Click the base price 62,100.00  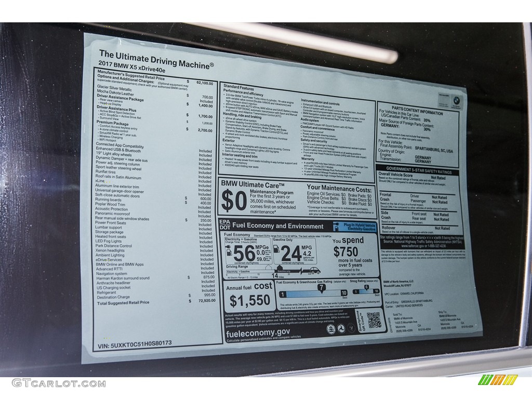coord(205,83)
